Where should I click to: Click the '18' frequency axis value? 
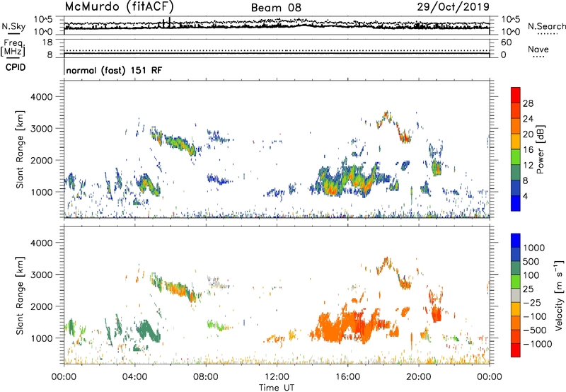tap(47, 42)
